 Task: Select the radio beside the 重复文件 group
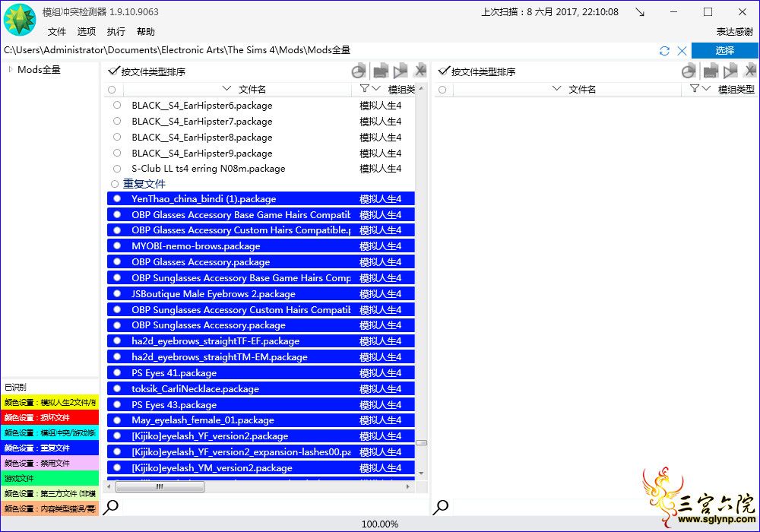115,184
